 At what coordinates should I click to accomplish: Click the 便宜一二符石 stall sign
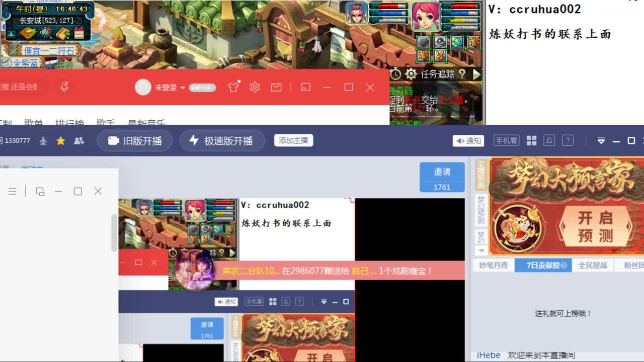[x=49, y=51]
